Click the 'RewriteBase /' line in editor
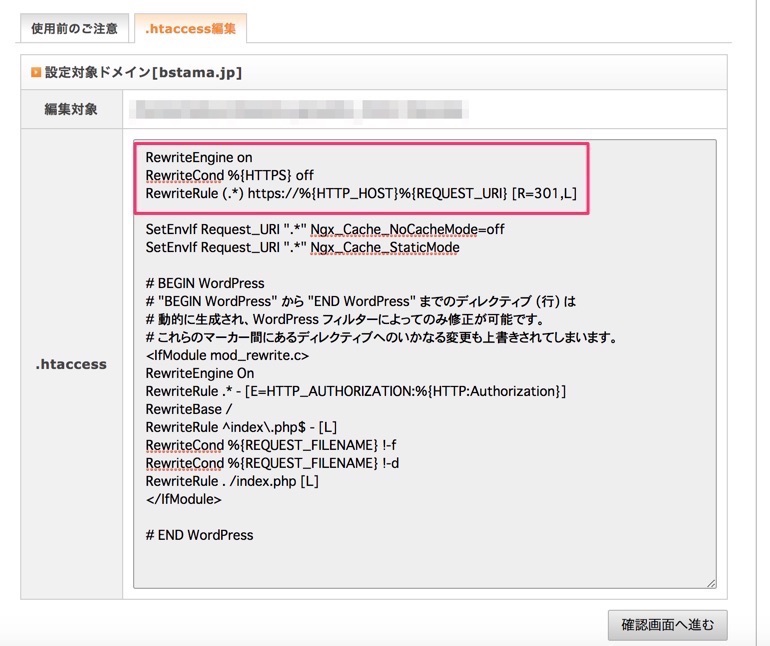Image resolution: width=770 pixels, height=646 pixels. click(x=186, y=409)
